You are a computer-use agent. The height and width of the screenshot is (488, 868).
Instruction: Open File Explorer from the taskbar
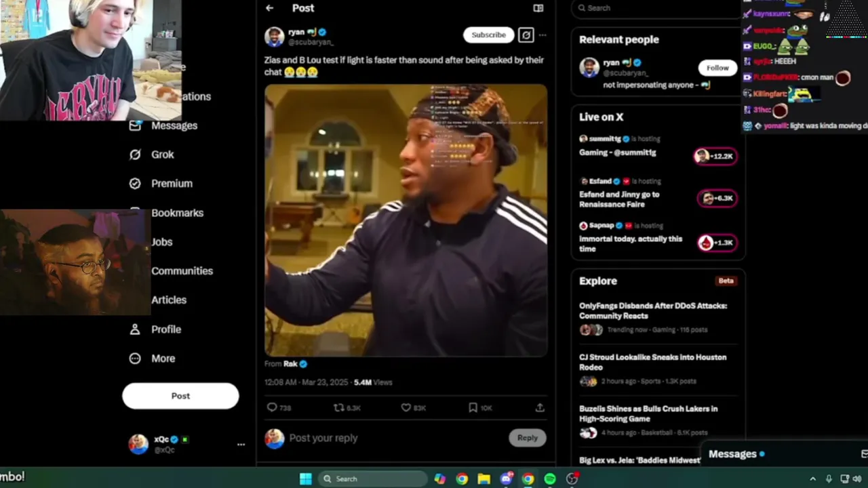pyautogui.click(x=484, y=479)
